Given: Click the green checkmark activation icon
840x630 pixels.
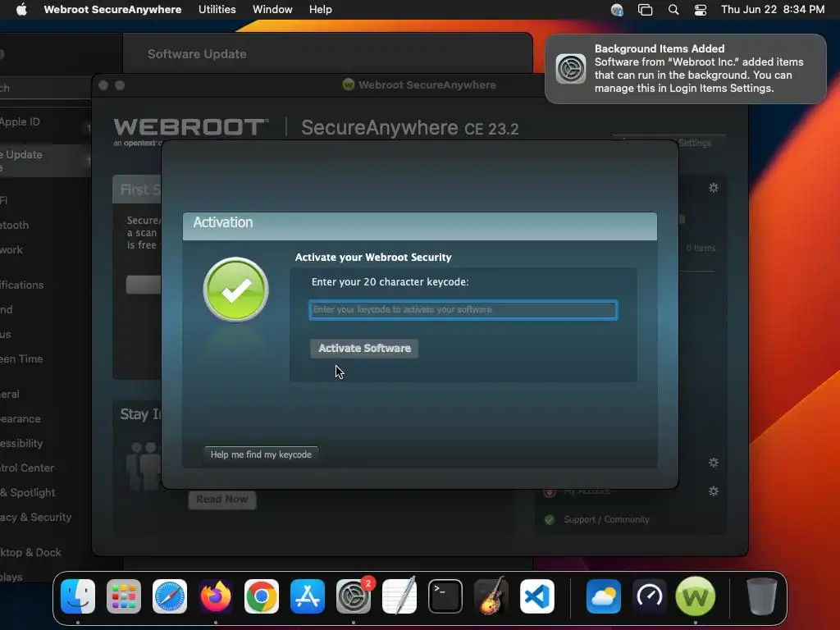Looking at the screenshot, I should pyautogui.click(x=235, y=290).
